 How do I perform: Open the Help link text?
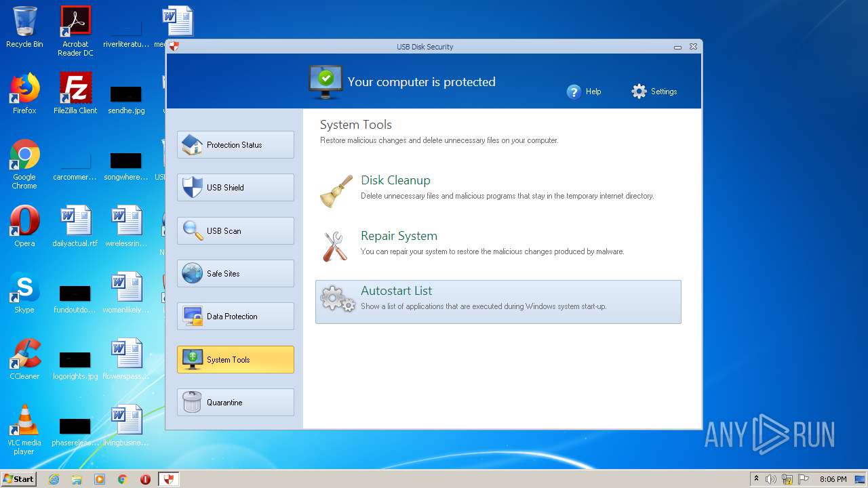tap(593, 91)
